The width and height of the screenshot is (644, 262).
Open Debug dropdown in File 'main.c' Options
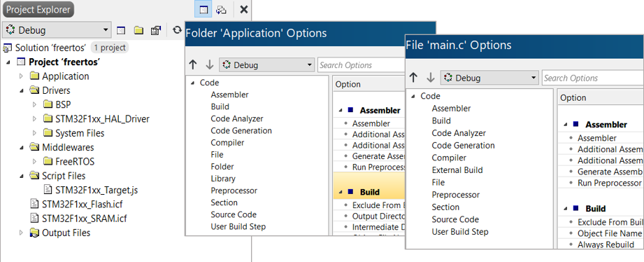[x=489, y=78]
